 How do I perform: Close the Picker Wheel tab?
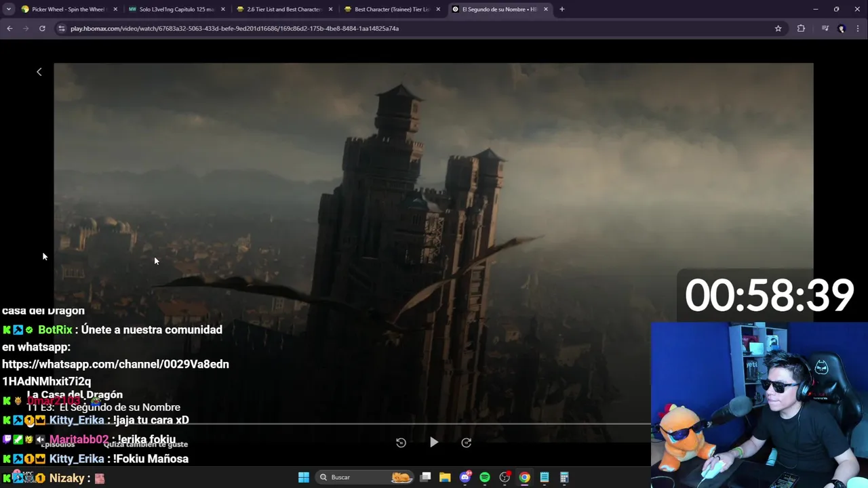(115, 9)
